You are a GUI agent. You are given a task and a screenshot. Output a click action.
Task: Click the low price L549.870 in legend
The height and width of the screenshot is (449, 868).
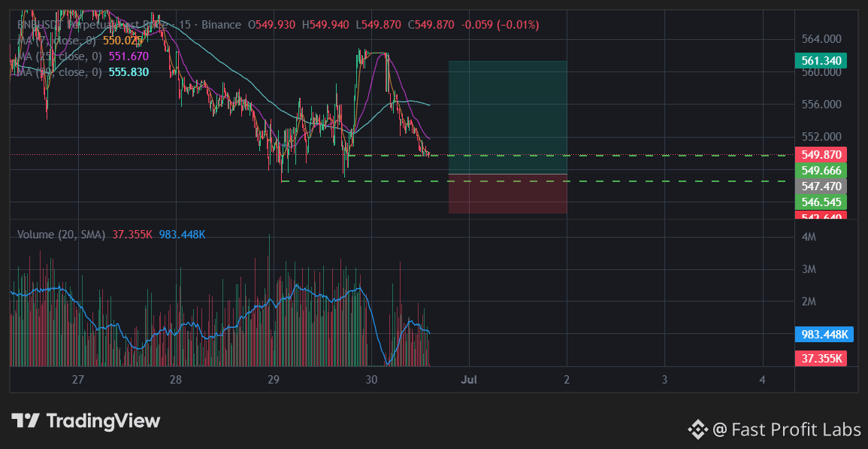379,25
